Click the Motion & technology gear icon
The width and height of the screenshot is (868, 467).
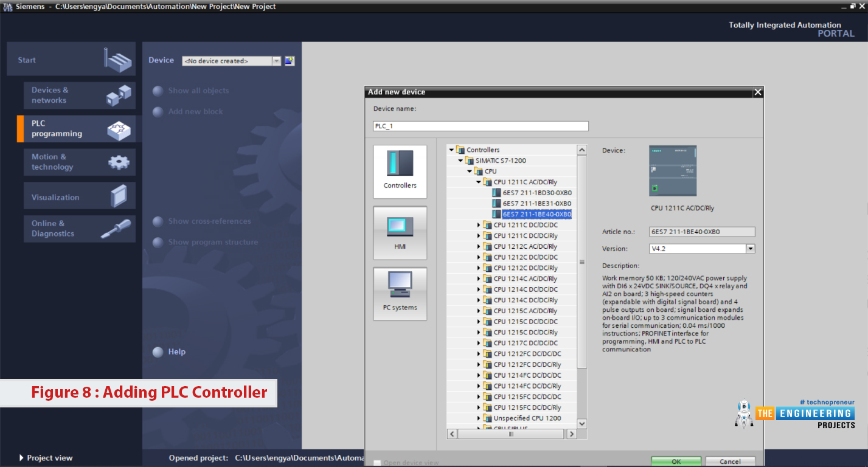point(119,162)
